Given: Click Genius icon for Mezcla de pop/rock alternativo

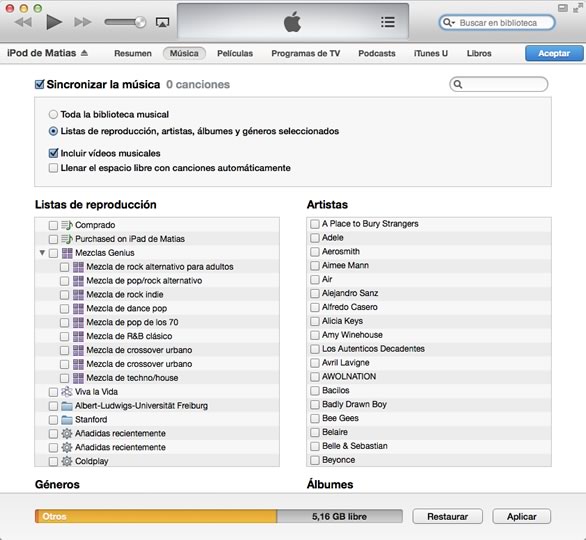Looking at the screenshot, I should click(x=78, y=281).
